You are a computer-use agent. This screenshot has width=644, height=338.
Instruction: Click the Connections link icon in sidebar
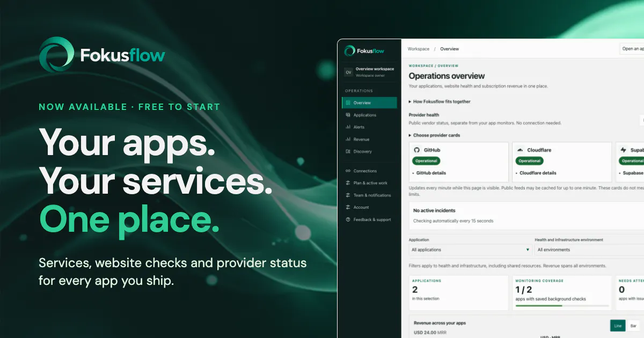[348, 171]
